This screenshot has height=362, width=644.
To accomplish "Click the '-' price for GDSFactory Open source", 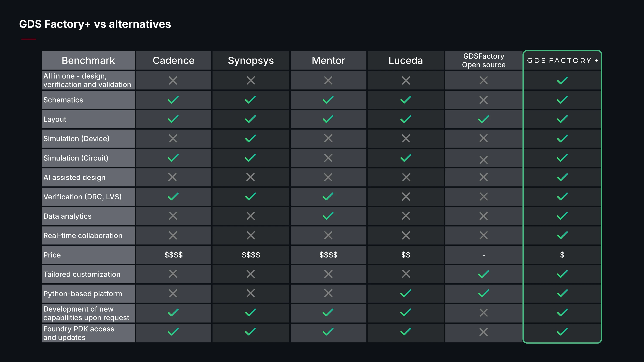I will click(484, 255).
